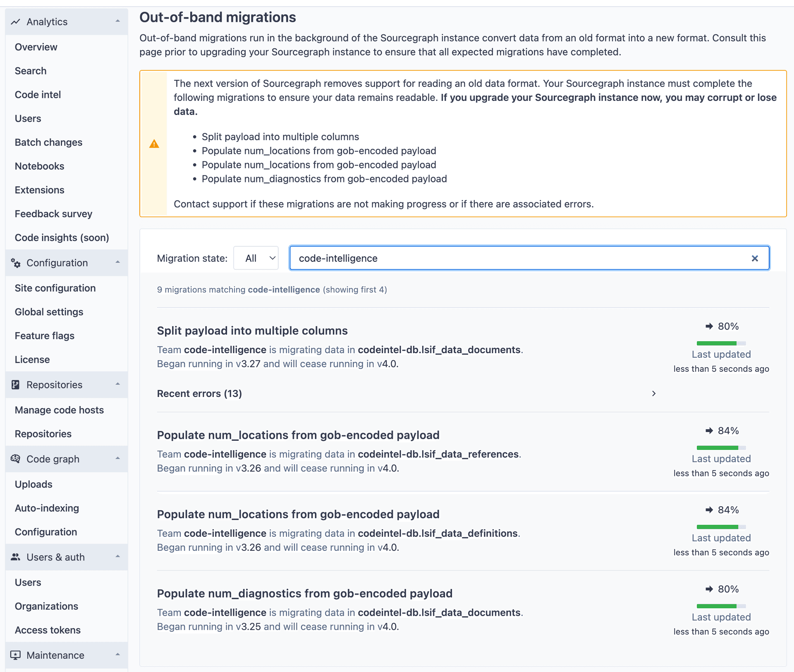
Task: Click the orange warning triangle icon
Action: pyautogui.click(x=154, y=143)
